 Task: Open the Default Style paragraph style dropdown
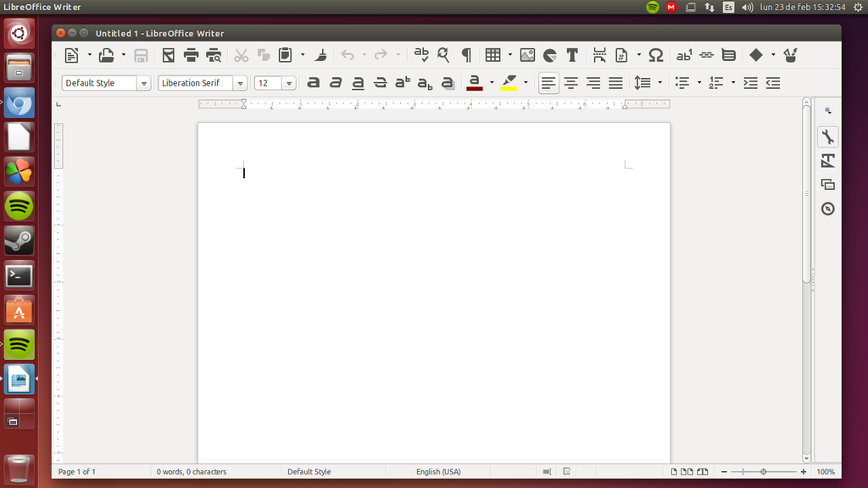coord(143,83)
